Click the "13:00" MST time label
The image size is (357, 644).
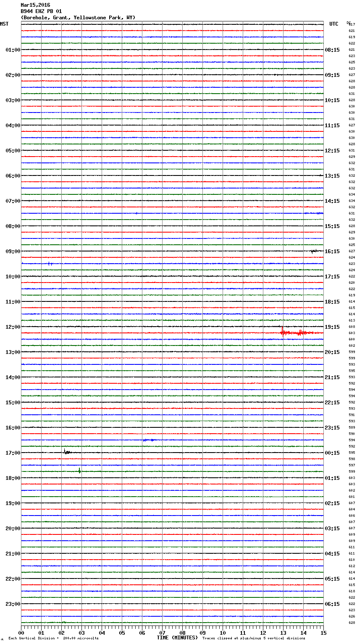(13, 352)
